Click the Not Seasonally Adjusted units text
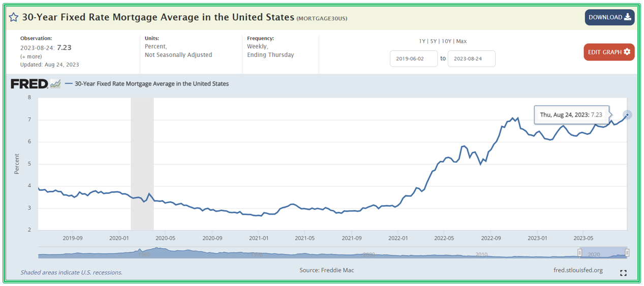This screenshot has height=286, width=644. pyautogui.click(x=178, y=55)
